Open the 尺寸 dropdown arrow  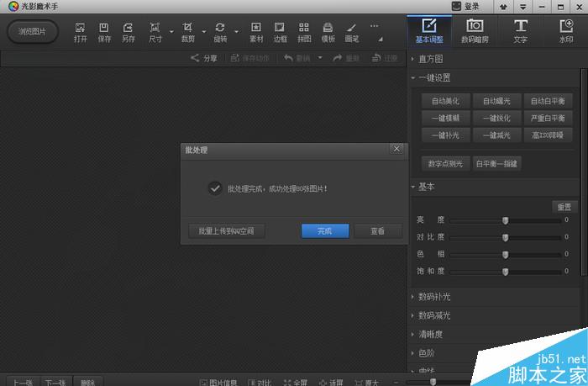pos(171,32)
